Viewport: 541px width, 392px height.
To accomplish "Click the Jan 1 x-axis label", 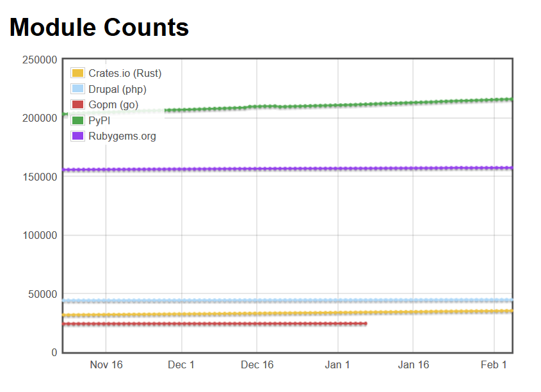I will [337, 364].
